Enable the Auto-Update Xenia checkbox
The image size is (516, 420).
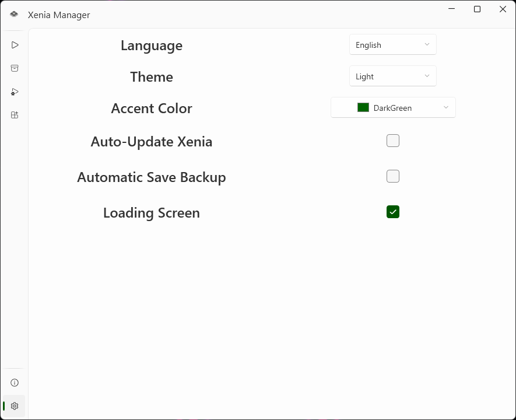(x=392, y=141)
